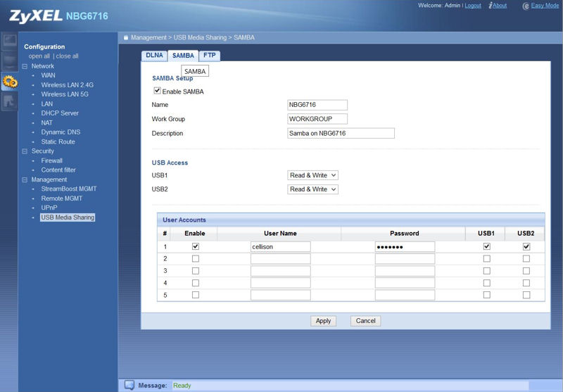Viewport: 563px width, 392px height.
Task: Select USB Media Sharing in sidebar
Action: click(68, 217)
